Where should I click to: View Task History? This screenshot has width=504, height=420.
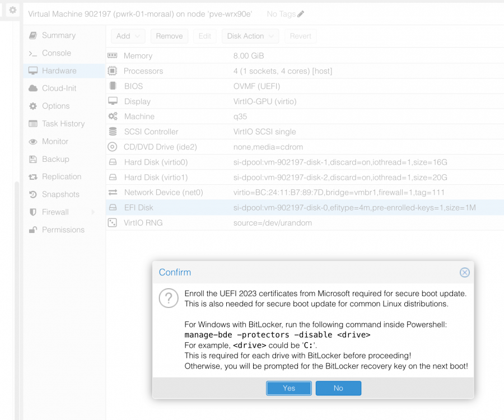(x=64, y=124)
